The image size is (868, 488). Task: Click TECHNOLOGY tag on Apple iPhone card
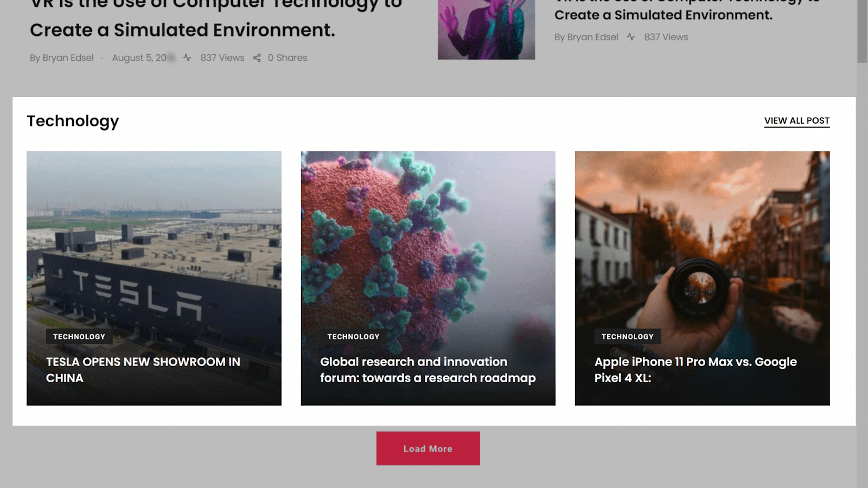point(628,337)
